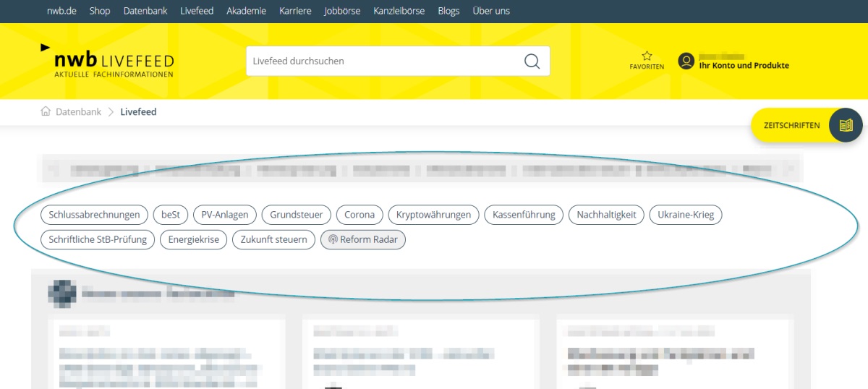The width and height of the screenshot is (868, 389).
Task: Select the Schriftliche StB-Prüfung tag
Action: (x=98, y=239)
